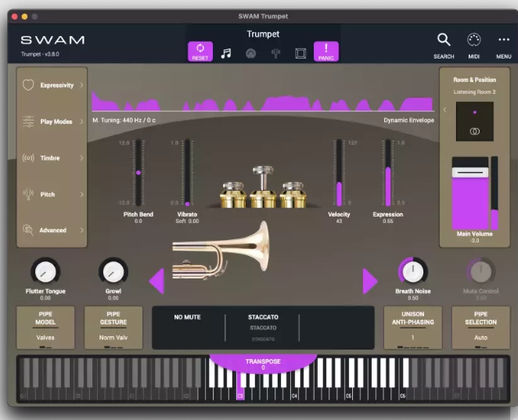Open the PIPE SELECTION Auto selector
This screenshot has height=420, width=518.
pyautogui.click(x=480, y=328)
